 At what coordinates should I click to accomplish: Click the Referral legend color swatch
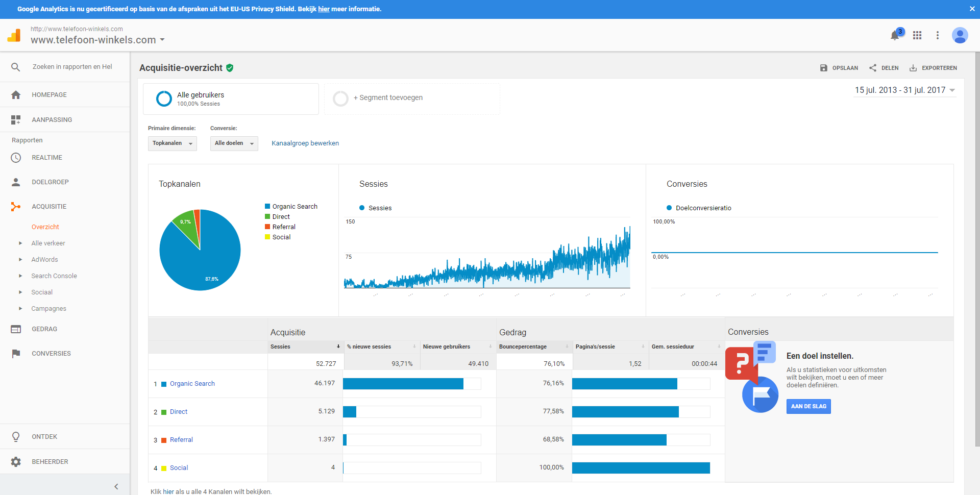pos(267,227)
